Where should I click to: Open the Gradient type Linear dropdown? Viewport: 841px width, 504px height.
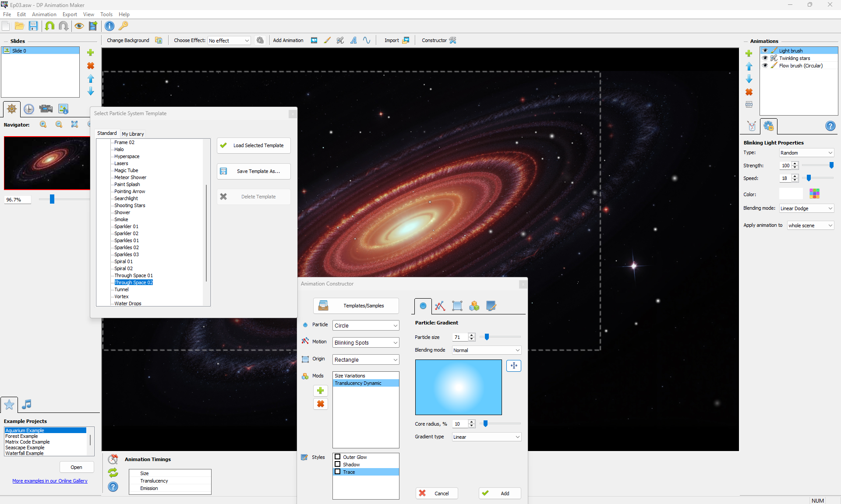(x=486, y=437)
